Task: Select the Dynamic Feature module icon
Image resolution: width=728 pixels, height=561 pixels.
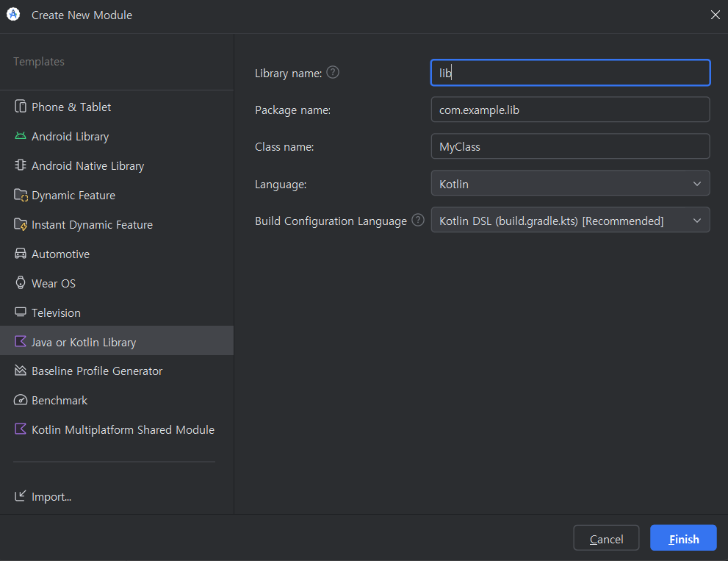Action: [20, 195]
